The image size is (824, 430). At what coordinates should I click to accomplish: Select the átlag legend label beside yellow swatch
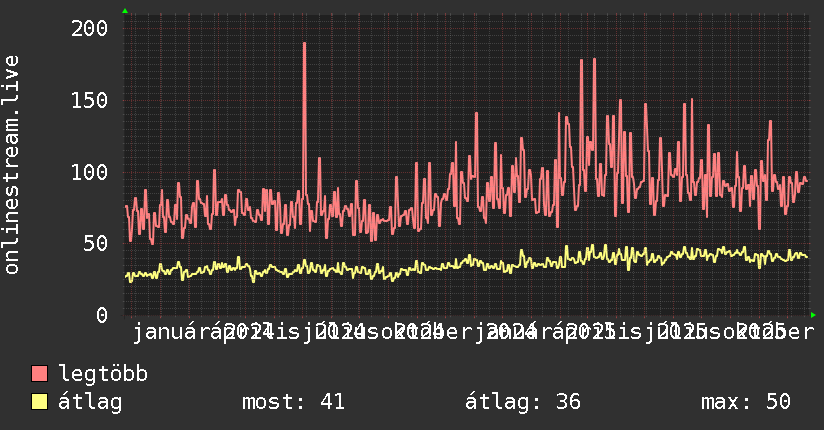pyautogui.click(x=90, y=402)
